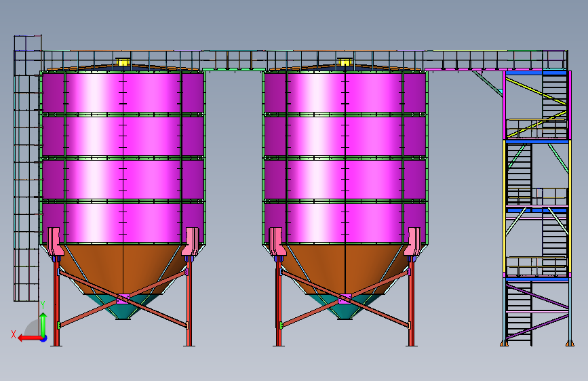Select the right silo's brown cone hopper
This screenshot has height=381, width=588.
pos(345,268)
